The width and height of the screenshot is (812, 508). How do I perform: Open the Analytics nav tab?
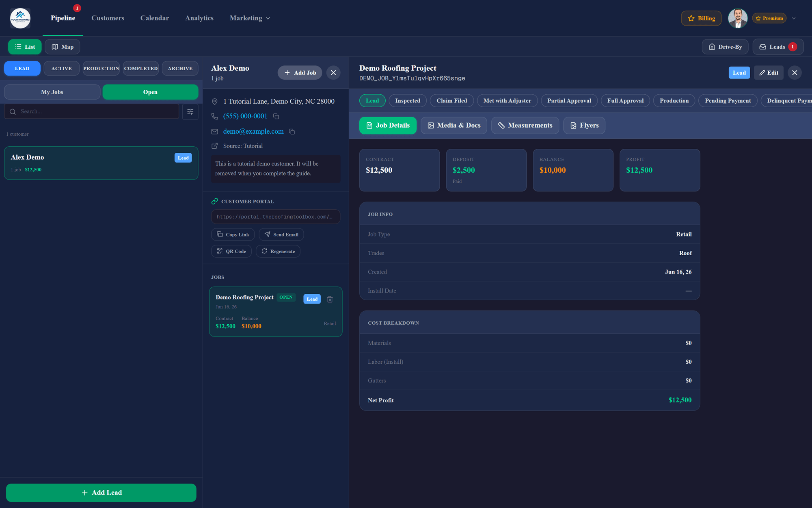pyautogui.click(x=199, y=18)
